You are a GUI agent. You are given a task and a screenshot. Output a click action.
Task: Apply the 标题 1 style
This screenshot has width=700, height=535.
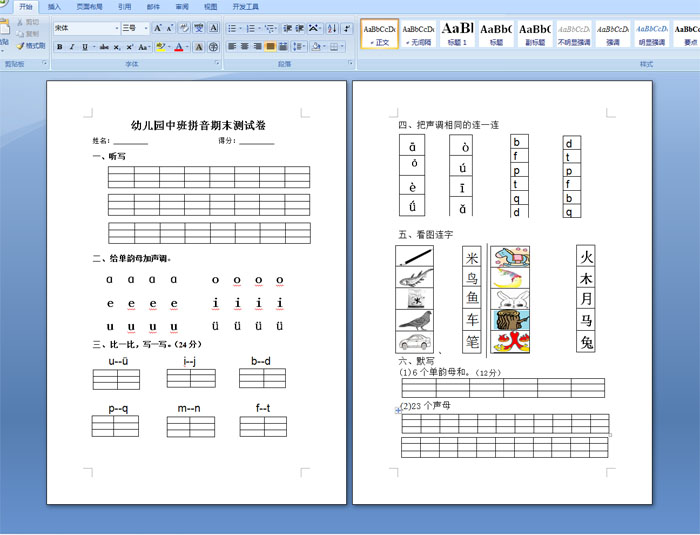pos(457,33)
